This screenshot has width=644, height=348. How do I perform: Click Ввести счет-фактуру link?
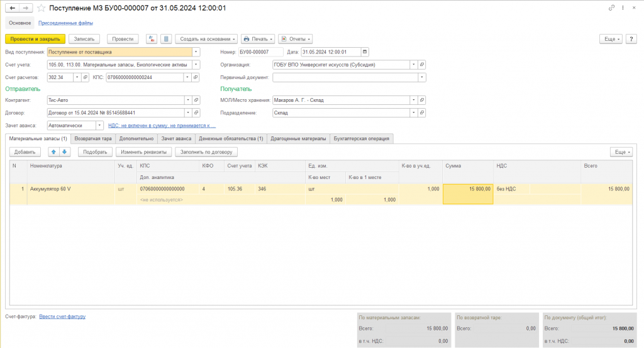(62, 317)
